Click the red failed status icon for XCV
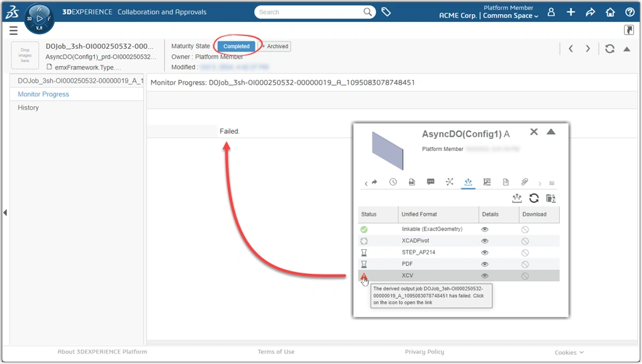 click(x=364, y=277)
